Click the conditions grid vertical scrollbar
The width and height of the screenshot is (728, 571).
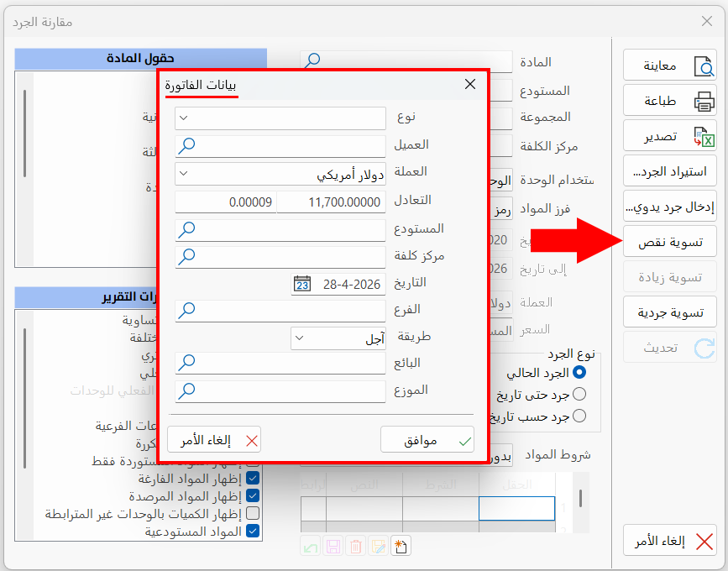[580, 499]
